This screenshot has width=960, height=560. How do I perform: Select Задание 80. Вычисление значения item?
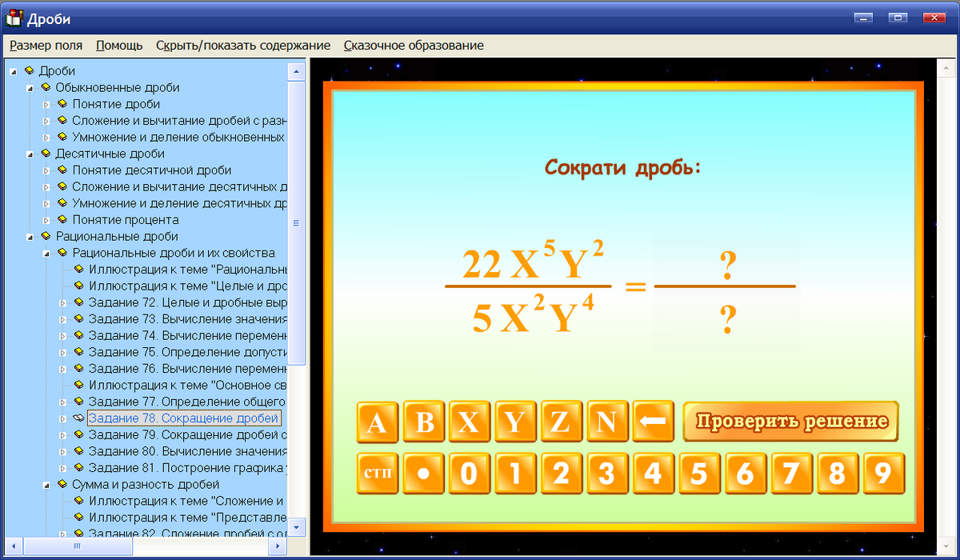pyautogui.click(x=187, y=451)
